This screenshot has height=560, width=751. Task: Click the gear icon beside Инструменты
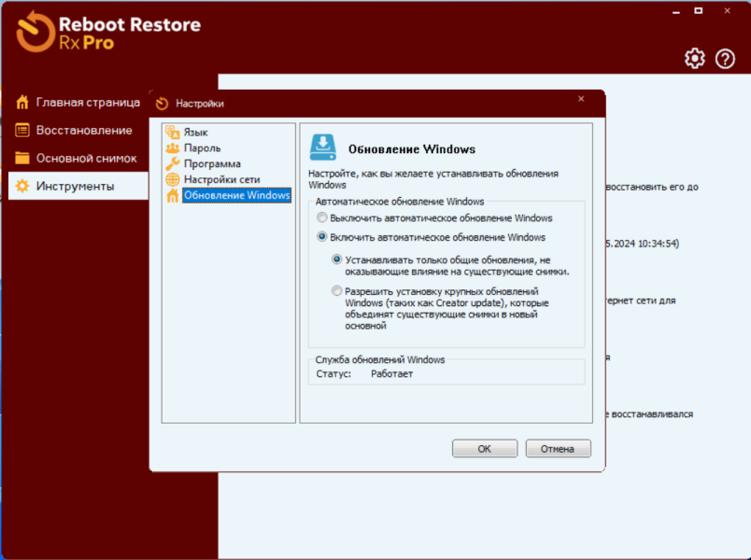22,186
